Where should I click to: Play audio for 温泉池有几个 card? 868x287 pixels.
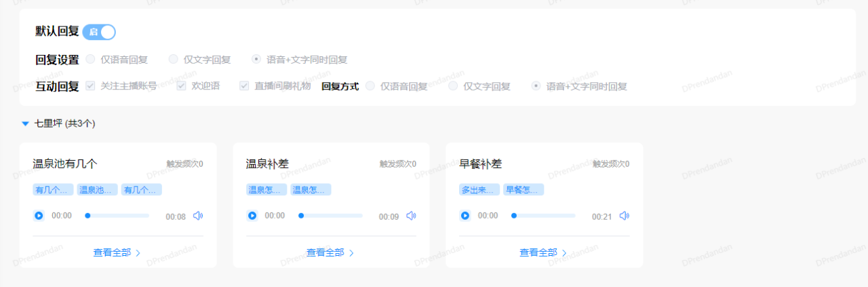pyautogui.click(x=39, y=216)
